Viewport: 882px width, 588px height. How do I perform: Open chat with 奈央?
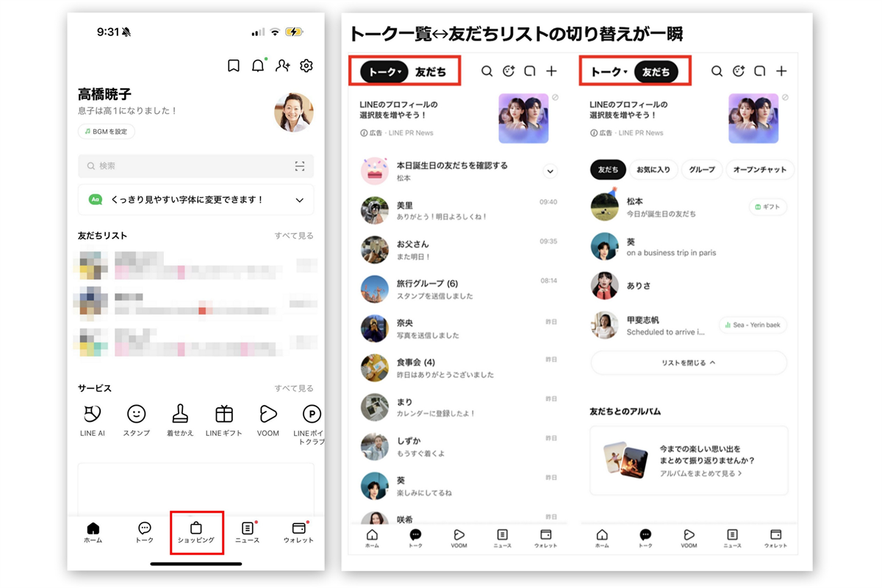coord(459,329)
